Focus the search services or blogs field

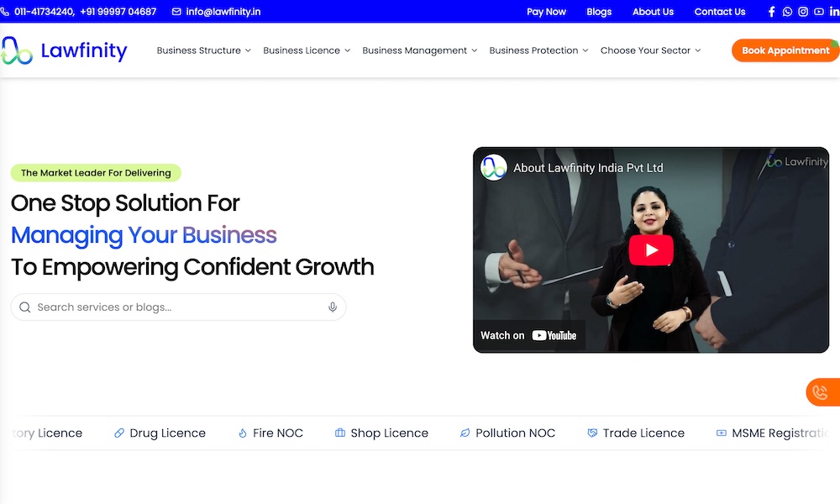[x=176, y=307]
